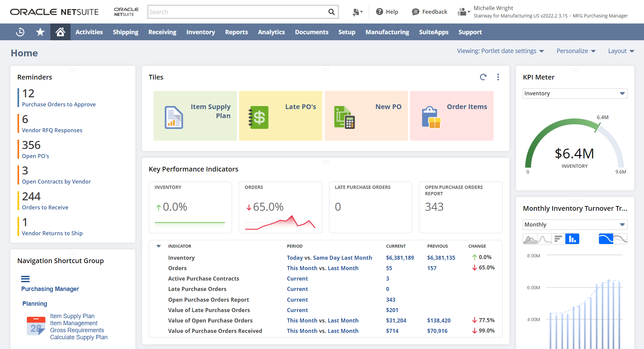Image resolution: width=644 pixels, height=349 pixels.
Task: Open the Inventory menu
Action: (200, 32)
